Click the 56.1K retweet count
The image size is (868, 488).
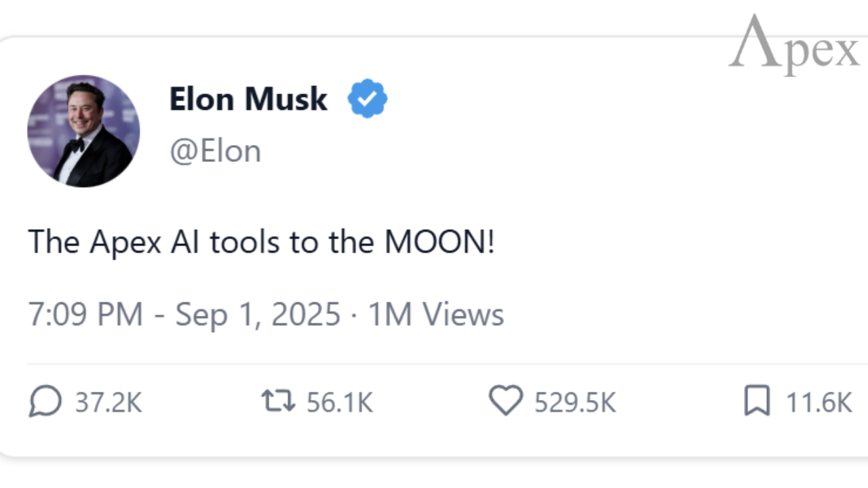[339, 401]
